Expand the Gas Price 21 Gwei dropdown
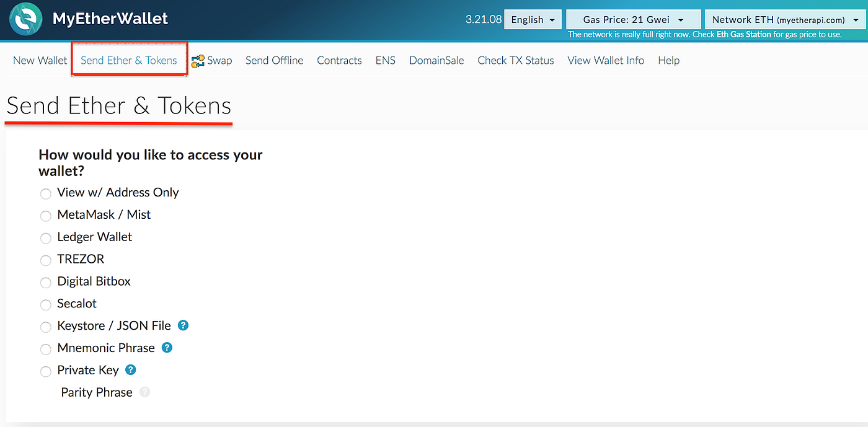 [x=633, y=19]
